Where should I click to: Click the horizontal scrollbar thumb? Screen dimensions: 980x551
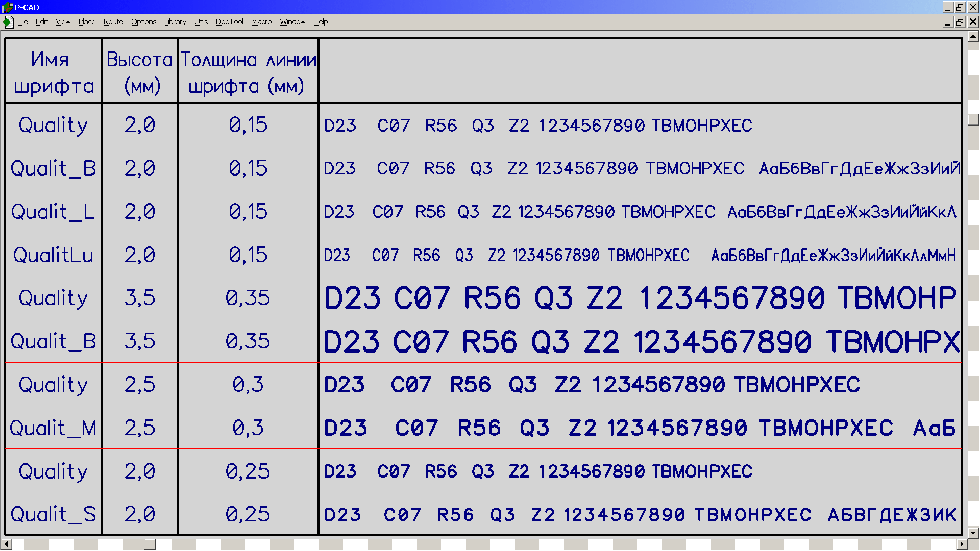(x=150, y=544)
